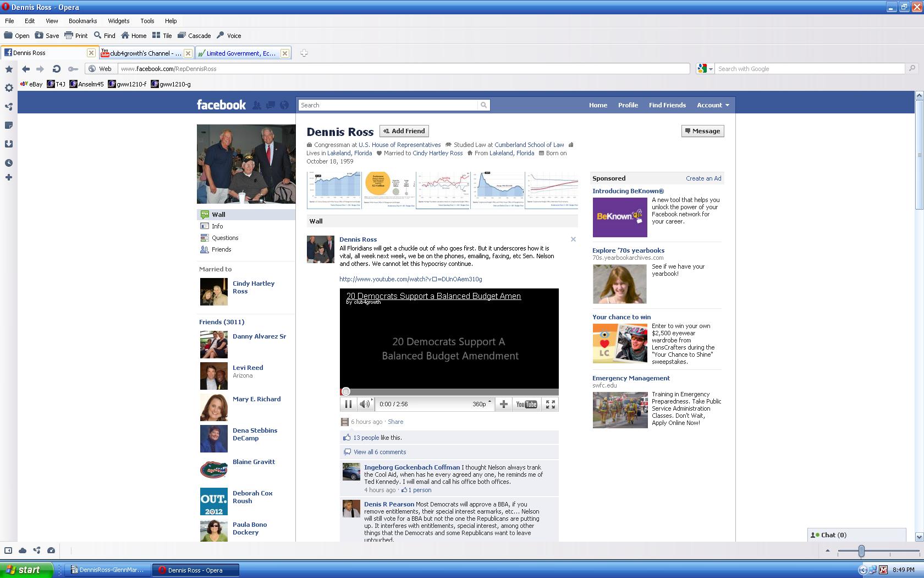Pause the YouTube video

pyautogui.click(x=348, y=404)
